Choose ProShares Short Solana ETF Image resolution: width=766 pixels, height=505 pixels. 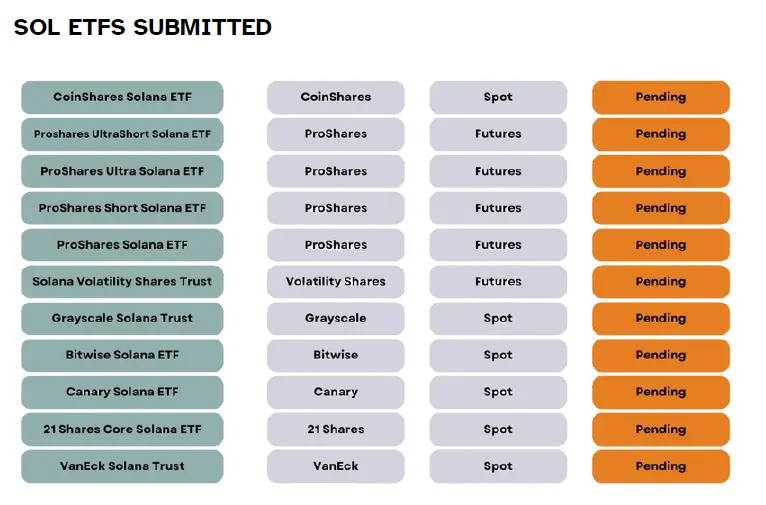[x=122, y=208]
